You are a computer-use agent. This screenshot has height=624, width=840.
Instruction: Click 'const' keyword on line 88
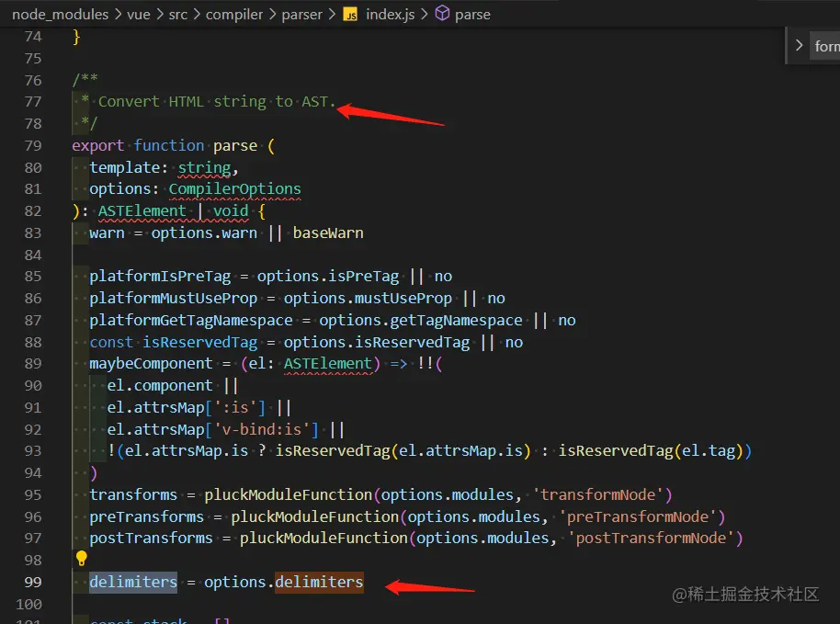click(111, 342)
